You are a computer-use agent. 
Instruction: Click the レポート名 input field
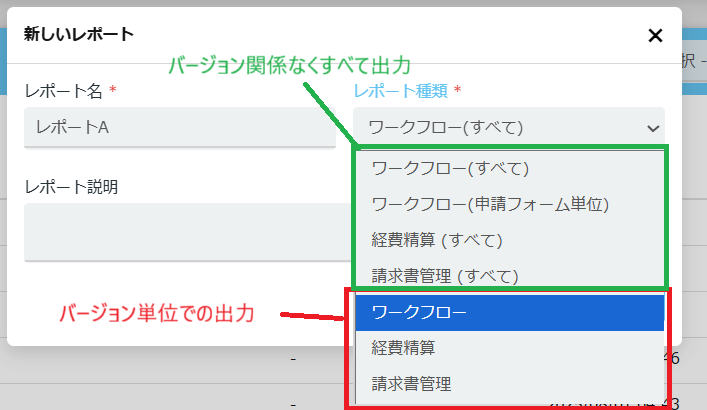pos(180,127)
